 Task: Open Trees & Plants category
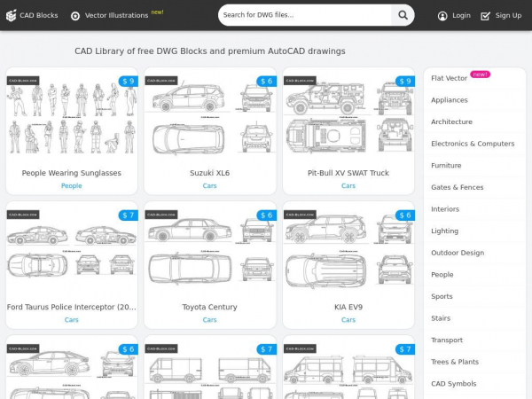coord(455,362)
